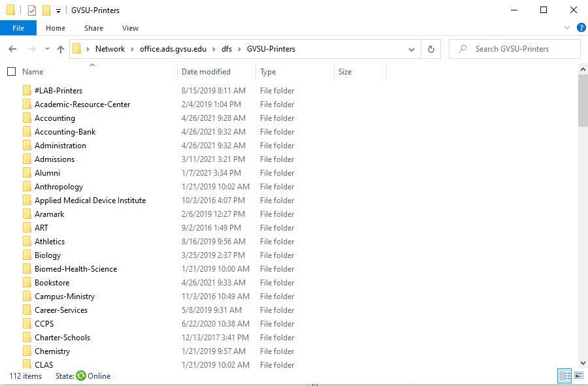Viewport: 588px width, 386px height.
Task: Open the File menu
Action: pos(18,28)
